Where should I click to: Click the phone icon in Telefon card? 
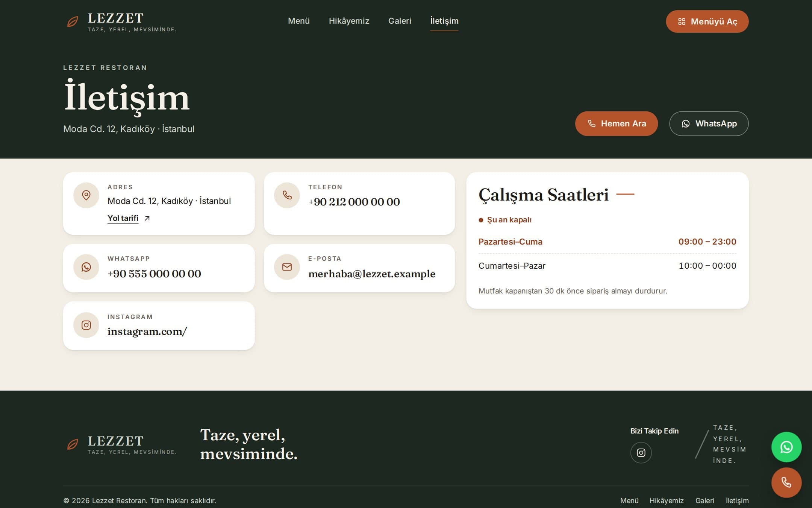pyautogui.click(x=287, y=195)
